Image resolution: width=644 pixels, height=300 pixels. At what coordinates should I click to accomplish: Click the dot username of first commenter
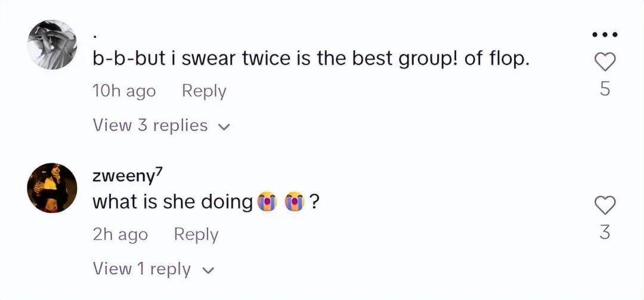click(x=95, y=34)
